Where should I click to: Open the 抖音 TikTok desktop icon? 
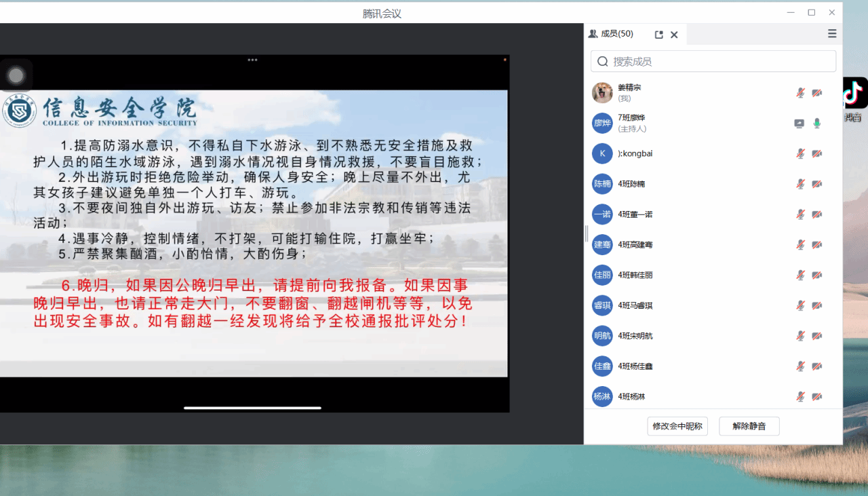click(x=854, y=100)
